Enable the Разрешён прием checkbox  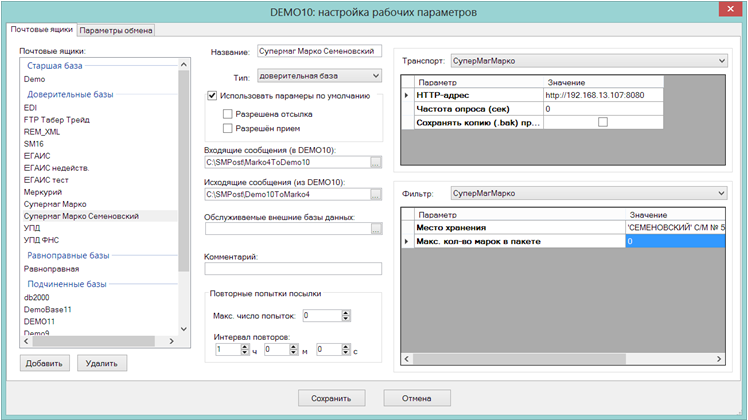click(228, 128)
